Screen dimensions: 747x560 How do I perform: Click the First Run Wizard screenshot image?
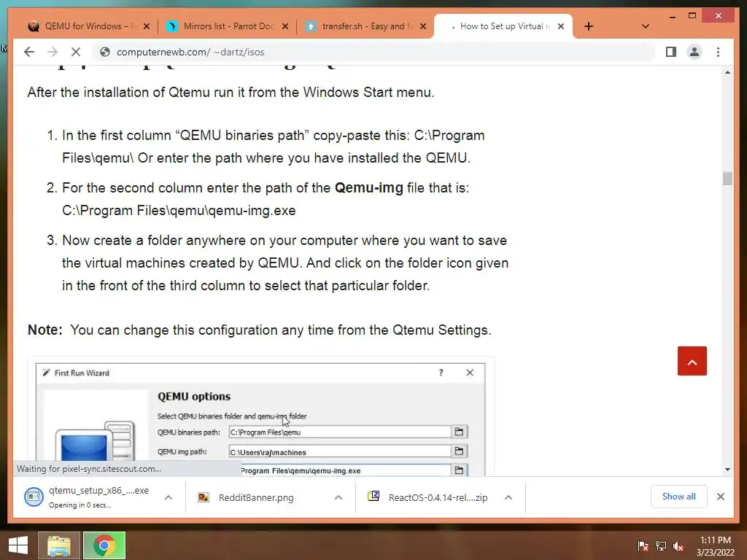click(260, 416)
